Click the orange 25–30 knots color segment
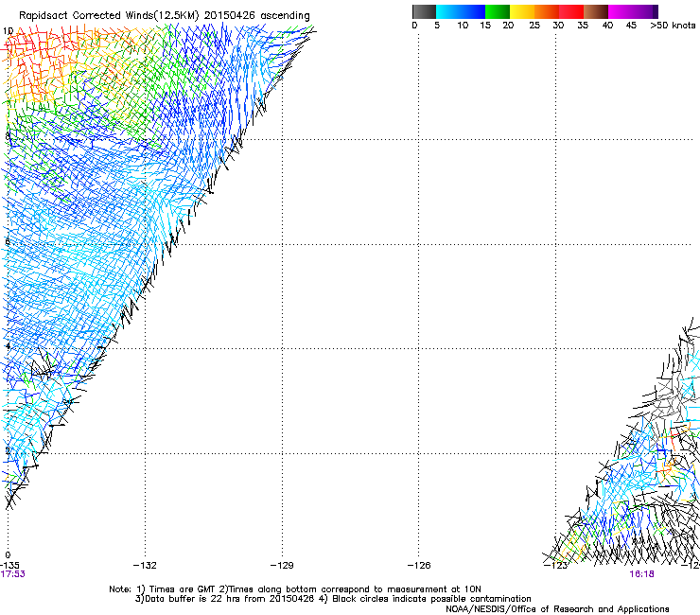 coord(547,11)
